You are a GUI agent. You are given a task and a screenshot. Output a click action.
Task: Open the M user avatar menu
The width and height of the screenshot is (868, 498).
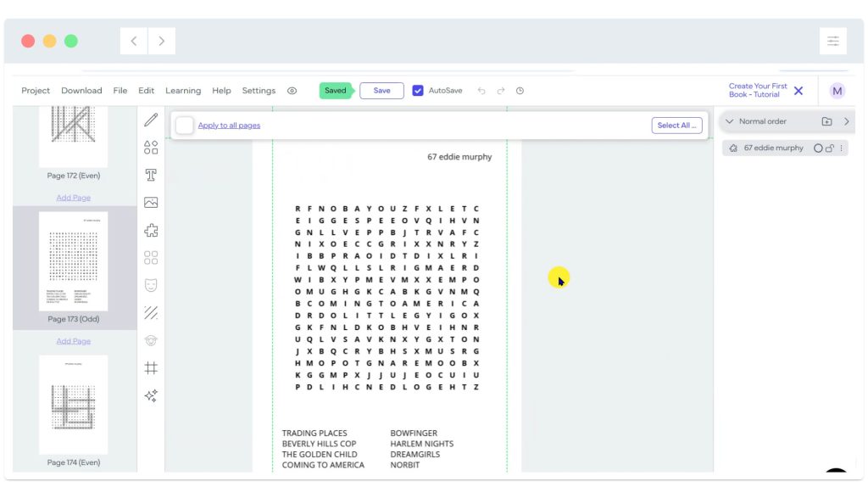pyautogui.click(x=837, y=91)
